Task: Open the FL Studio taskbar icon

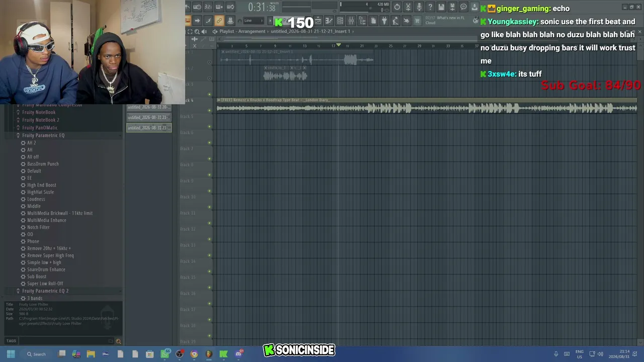Action: (209, 354)
